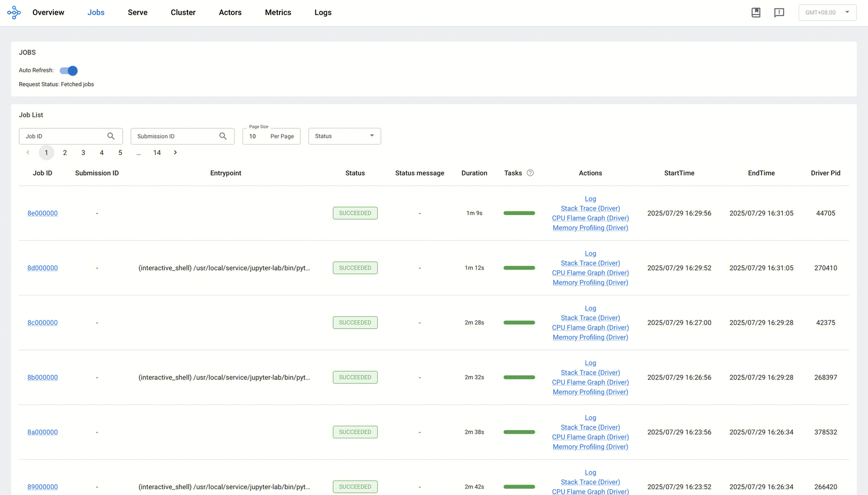Open the Status filter dropdown
The width and height of the screenshot is (868, 495).
coord(344,136)
